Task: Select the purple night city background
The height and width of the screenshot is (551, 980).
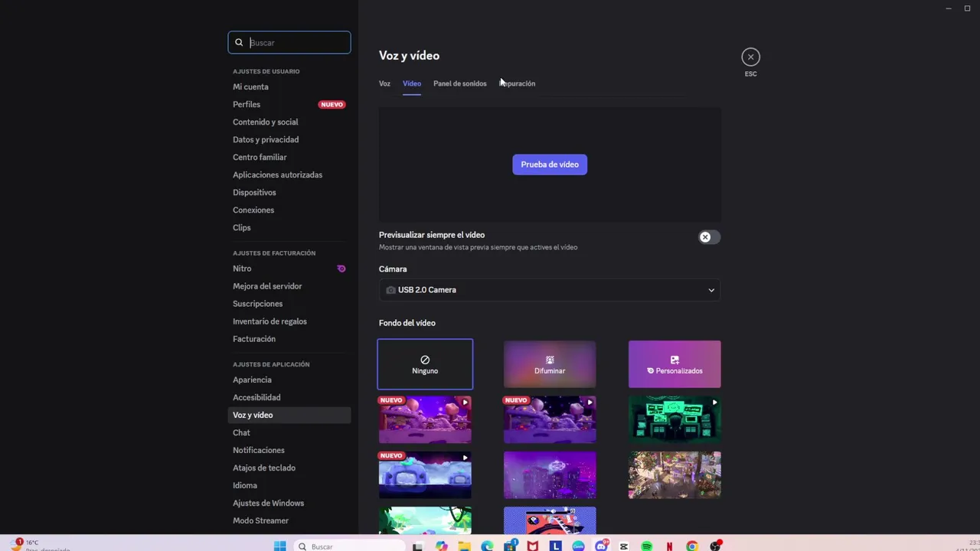Action: click(550, 474)
